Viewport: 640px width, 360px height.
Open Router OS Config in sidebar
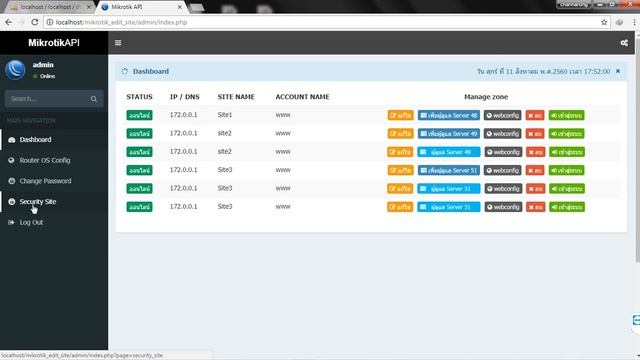(54, 160)
